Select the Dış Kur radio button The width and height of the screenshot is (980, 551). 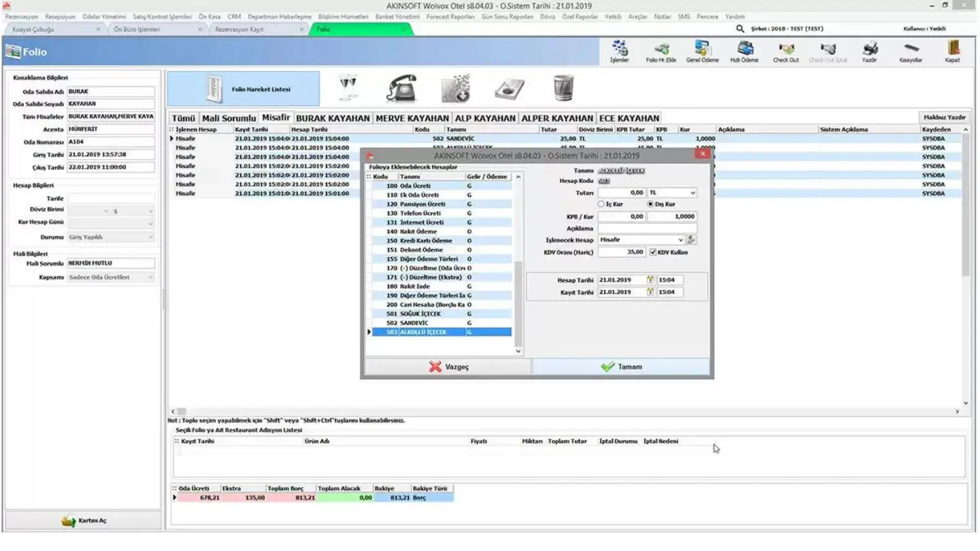pyautogui.click(x=650, y=204)
